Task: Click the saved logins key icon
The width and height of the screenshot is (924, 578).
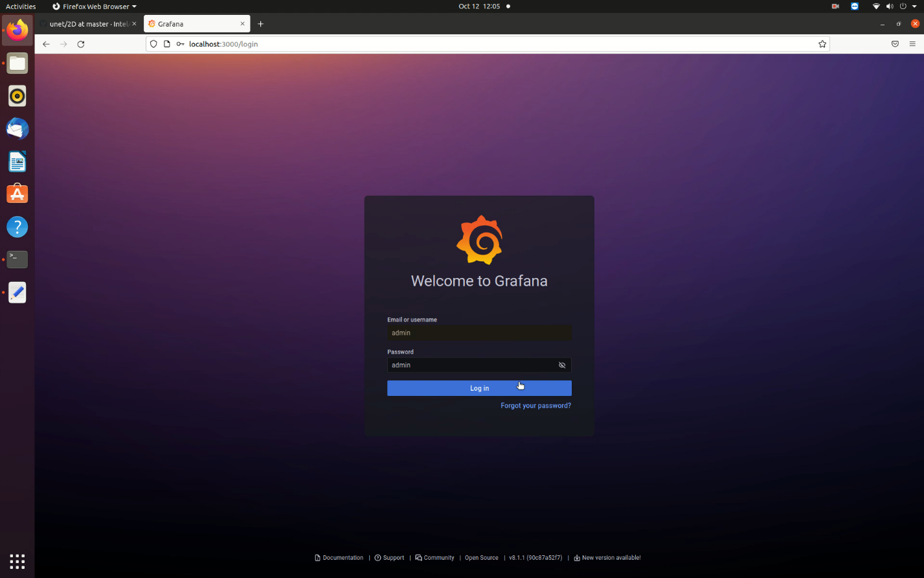Action: pyautogui.click(x=180, y=44)
